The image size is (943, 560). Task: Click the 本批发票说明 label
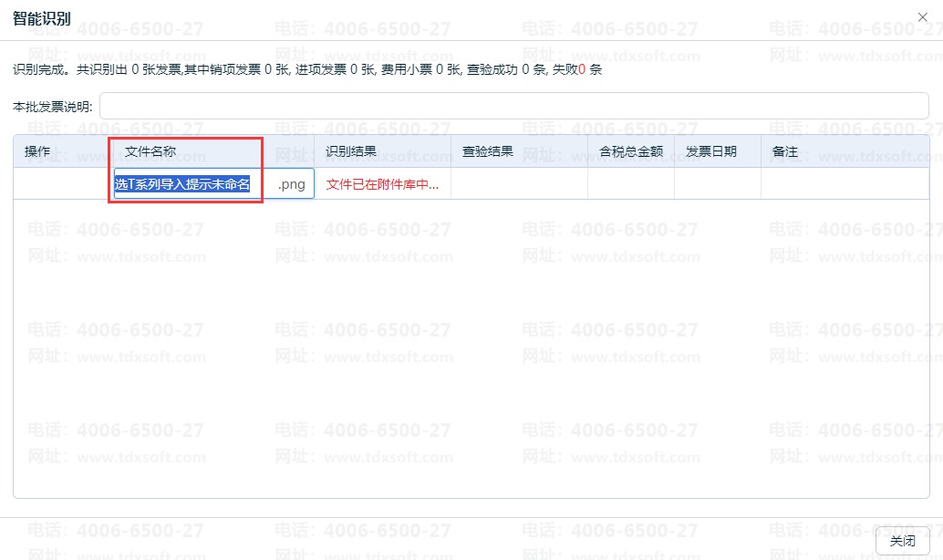pos(52,107)
